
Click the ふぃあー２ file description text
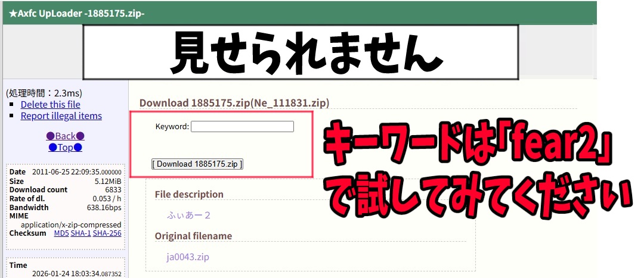coord(188,215)
